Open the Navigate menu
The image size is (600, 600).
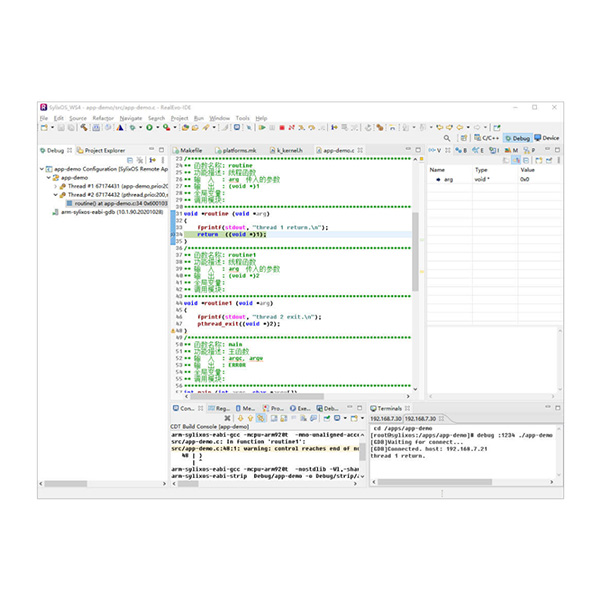(x=132, y=118)
